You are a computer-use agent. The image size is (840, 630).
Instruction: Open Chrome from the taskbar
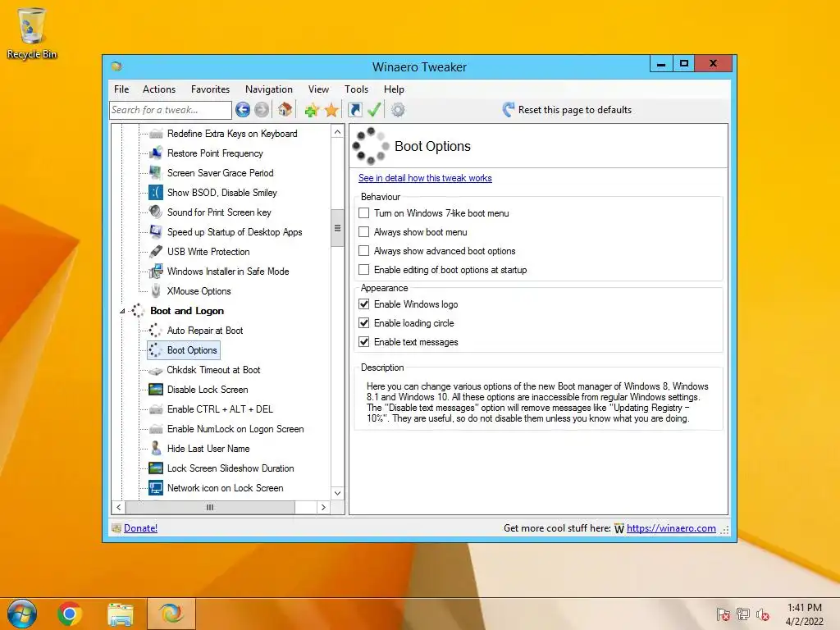(x=69, y=614)
